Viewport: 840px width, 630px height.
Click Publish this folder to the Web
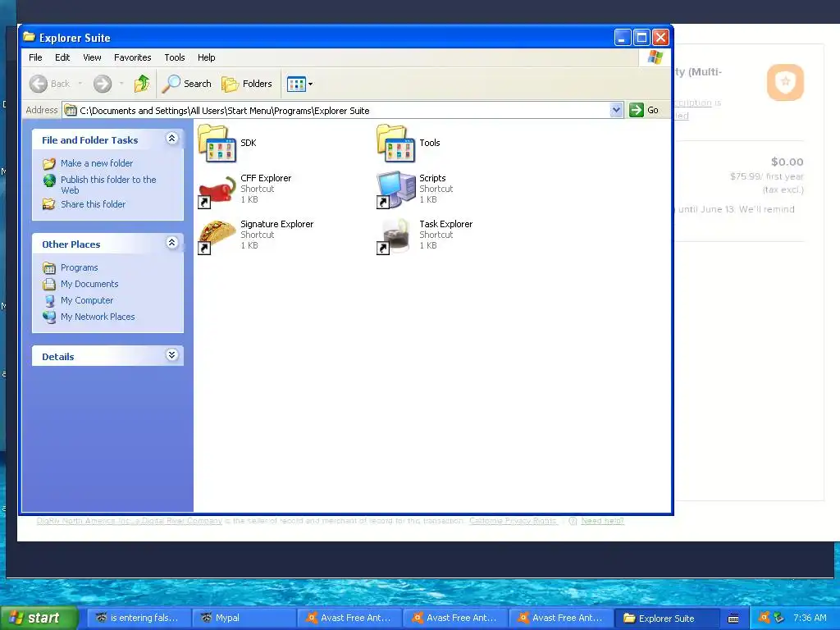point(108,185)
